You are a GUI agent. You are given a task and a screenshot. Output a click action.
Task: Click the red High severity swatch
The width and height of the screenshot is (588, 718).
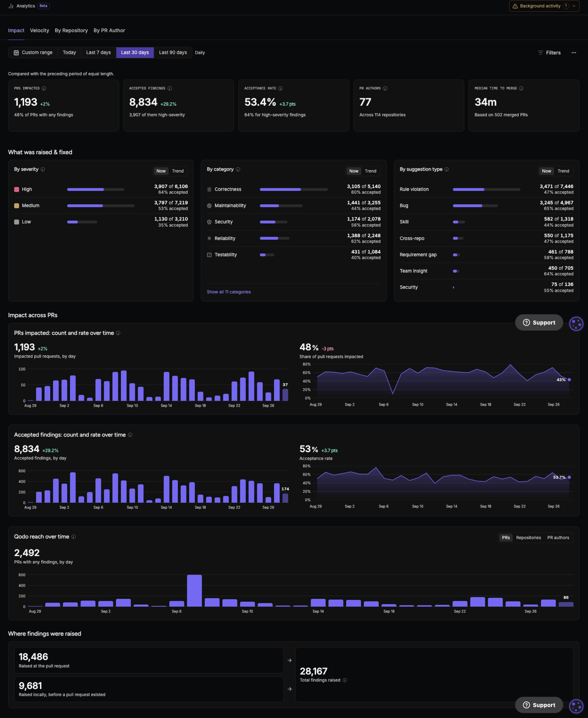[16, 189]
